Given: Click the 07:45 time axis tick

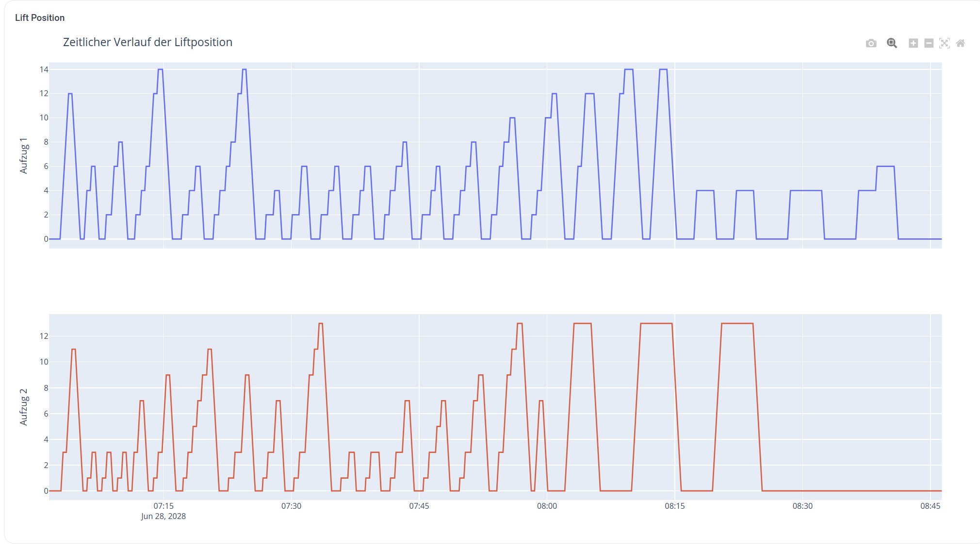Looking at the screenshot, I should pyautogui.click(x=419, y=506).
